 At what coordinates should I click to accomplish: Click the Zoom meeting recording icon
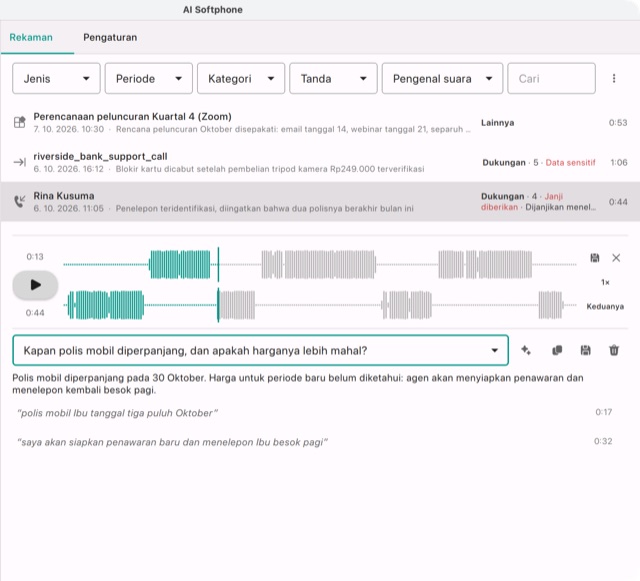pos(20,122)
